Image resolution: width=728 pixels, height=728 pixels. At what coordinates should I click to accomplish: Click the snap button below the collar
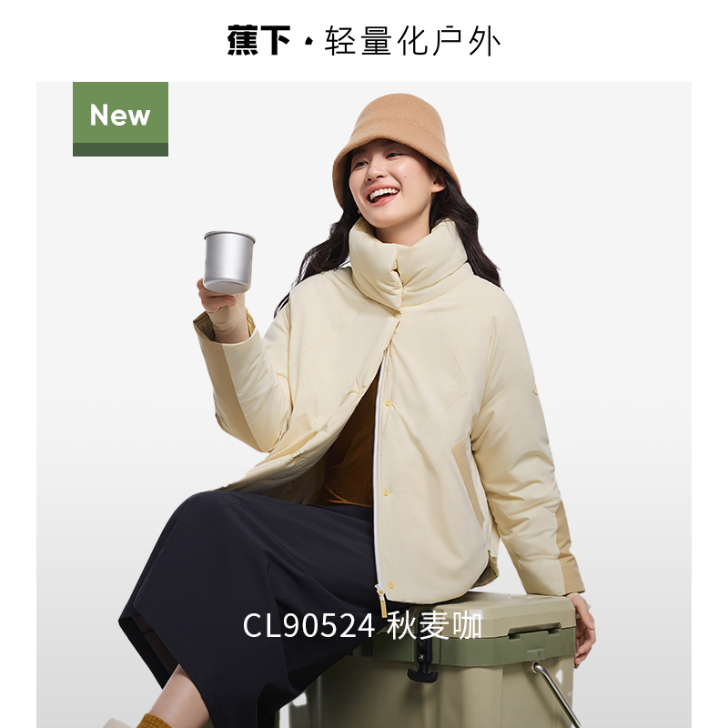[398, 315]
